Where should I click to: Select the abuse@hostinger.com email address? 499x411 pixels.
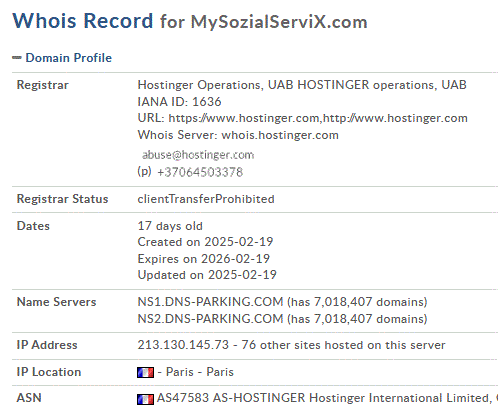[x=198, y=155]
